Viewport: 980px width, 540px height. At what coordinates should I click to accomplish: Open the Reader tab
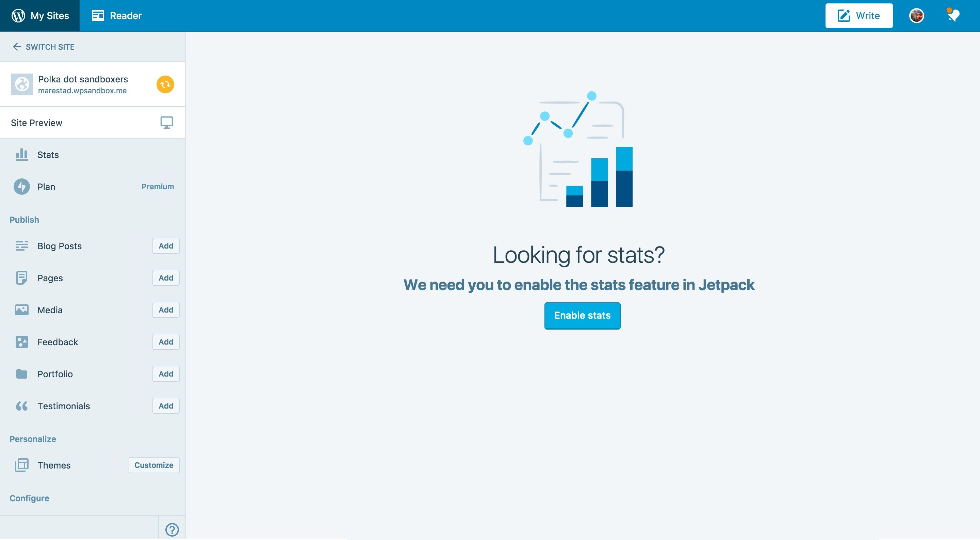pyautogui.click(x=117, y=16)
